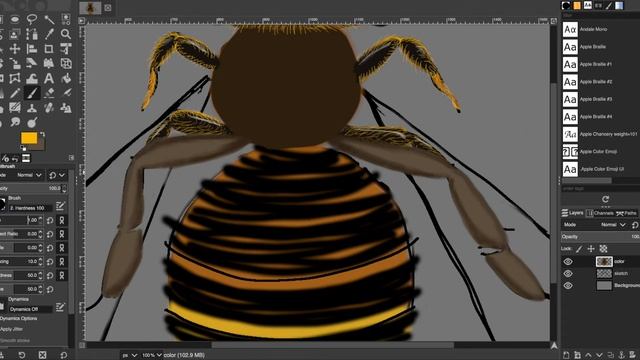Open the brush editor next to Hardness 100
The width and height of the screenshot is (640, 360).
point(60,206)
